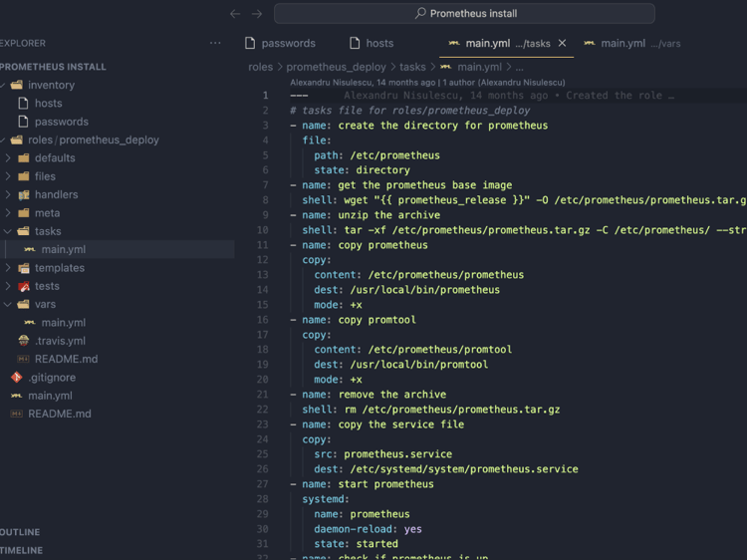
Task: Open the git blame author CodeLens line
Action: (427, 83)
